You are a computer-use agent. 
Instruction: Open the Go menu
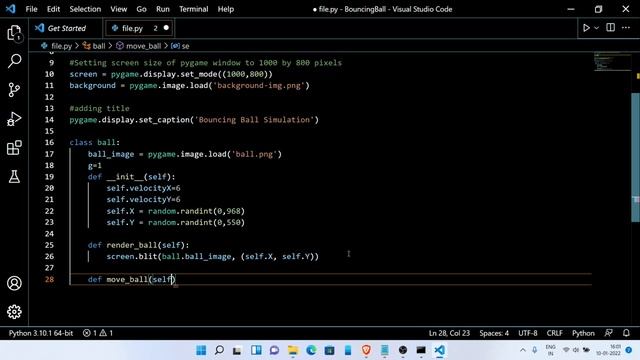(x=141, y=9)
